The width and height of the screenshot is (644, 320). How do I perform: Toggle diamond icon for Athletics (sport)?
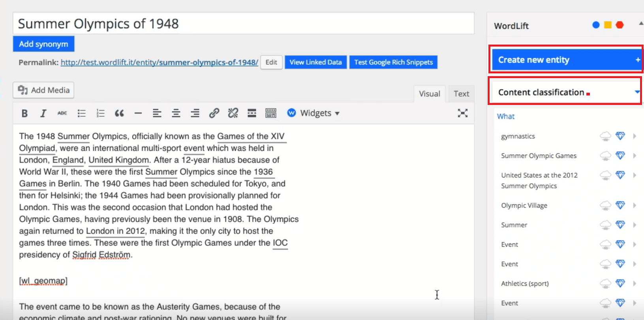point(620,283)
